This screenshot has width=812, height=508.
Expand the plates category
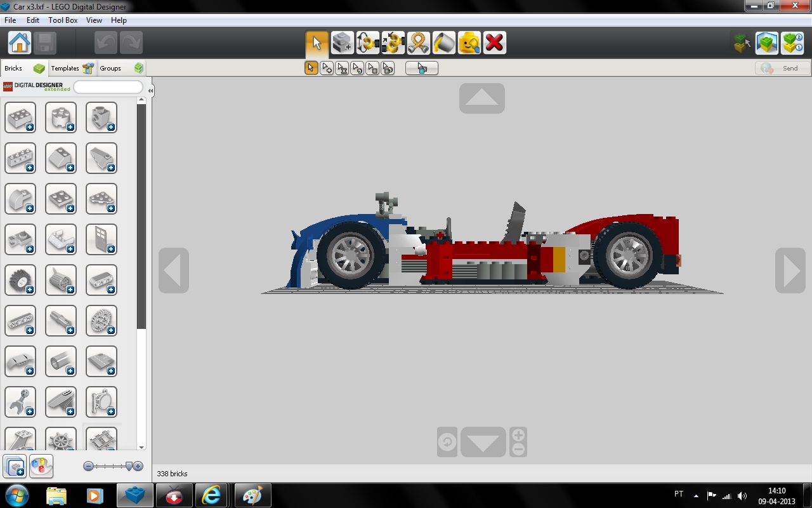pyautogui.click(x=61, y=199)
